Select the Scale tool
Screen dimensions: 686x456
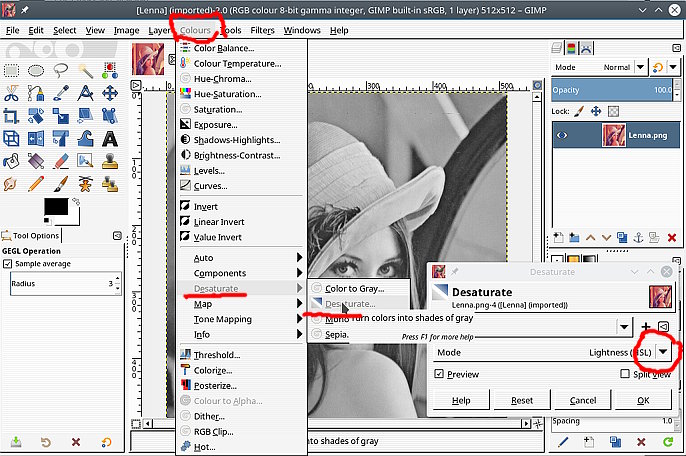[61, 116]
